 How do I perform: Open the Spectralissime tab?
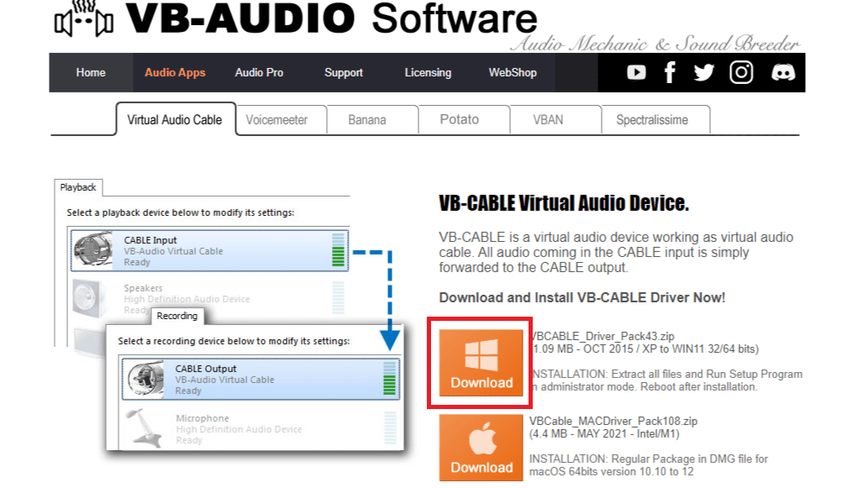652,120
